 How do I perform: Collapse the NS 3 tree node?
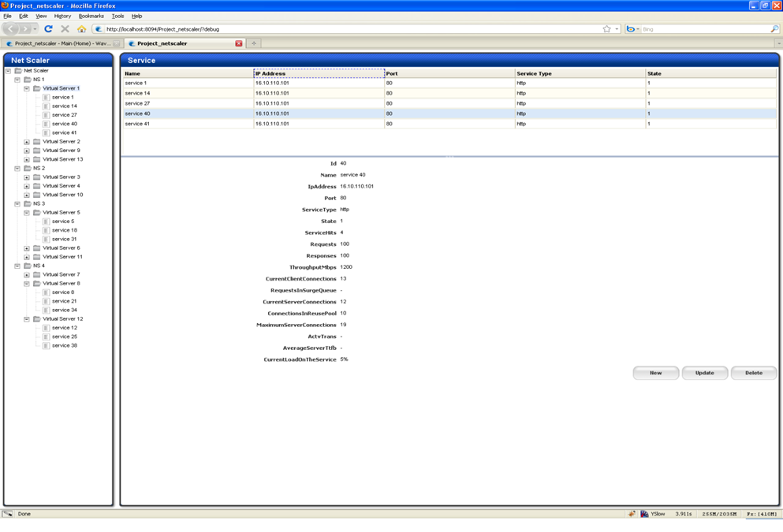click(17, 204)
